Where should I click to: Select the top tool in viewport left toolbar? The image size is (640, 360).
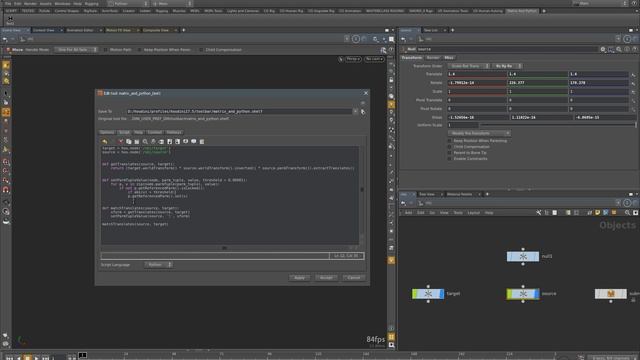(x=6, y=65)
